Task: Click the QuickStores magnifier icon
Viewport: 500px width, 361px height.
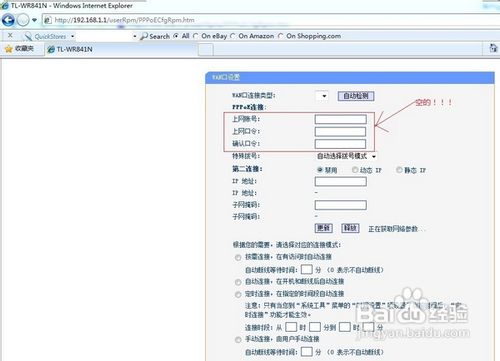Action: [x=28, y=36]
